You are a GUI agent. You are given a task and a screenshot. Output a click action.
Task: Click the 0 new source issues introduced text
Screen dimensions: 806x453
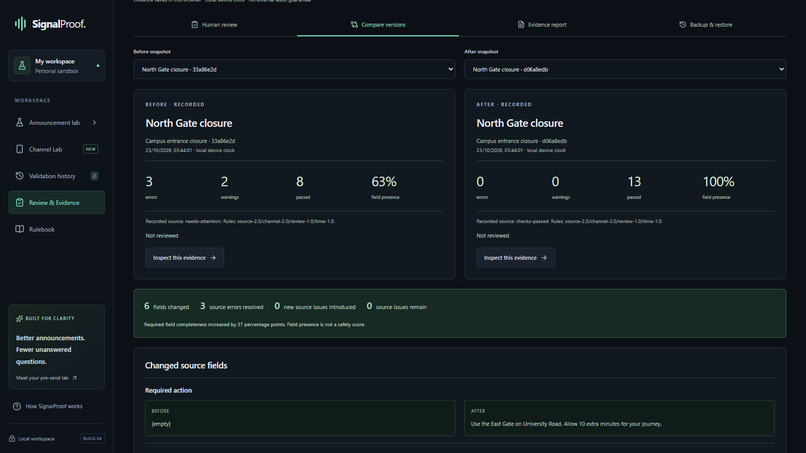pos(315,306)
